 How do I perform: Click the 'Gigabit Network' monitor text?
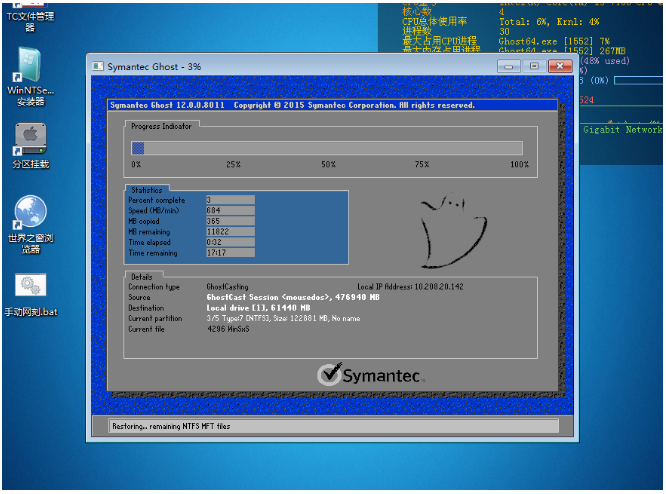click(623, 130)
